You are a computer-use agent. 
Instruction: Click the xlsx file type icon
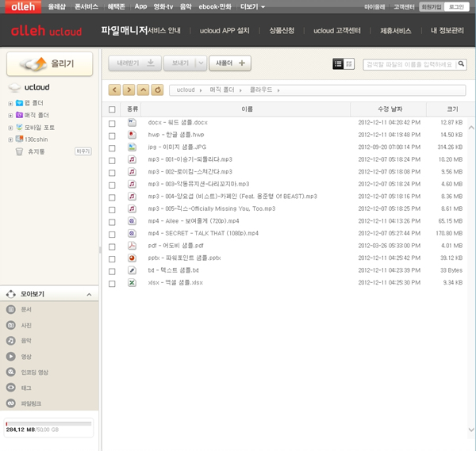[x=132, y=283]
